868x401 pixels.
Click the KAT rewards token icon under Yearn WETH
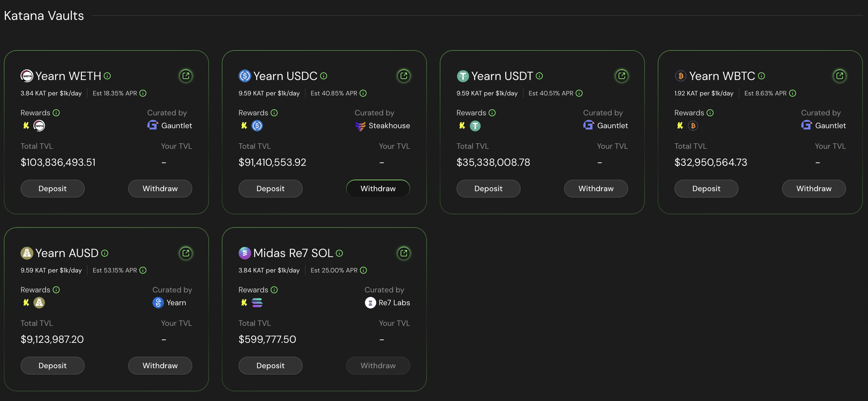tap(26, 125)
